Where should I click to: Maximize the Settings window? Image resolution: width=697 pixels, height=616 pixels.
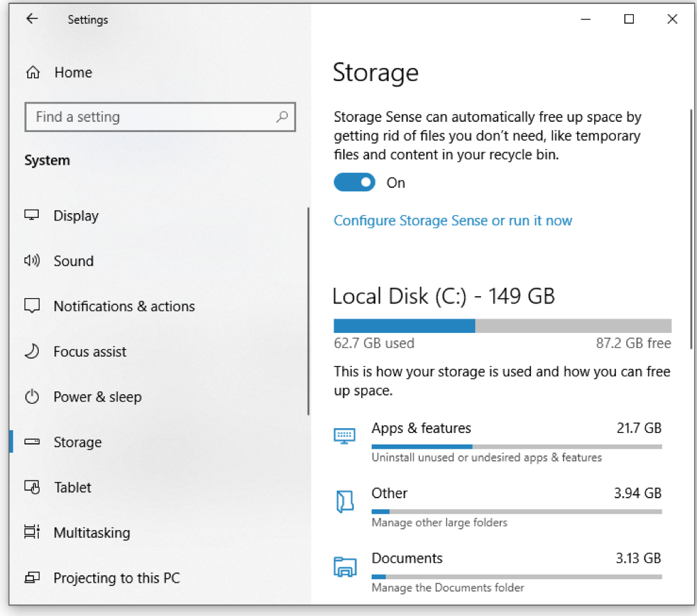[x=629, y=19]
